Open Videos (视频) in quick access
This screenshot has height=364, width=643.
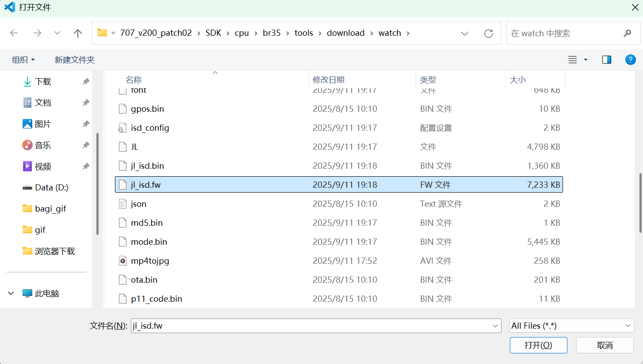coord(43,167)
